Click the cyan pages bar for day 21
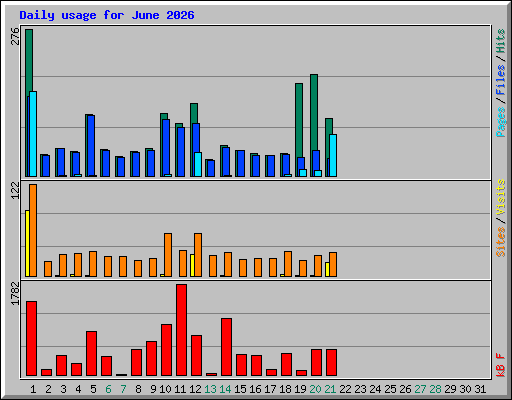Image resolution: width=512 pixels, height=400 pixels. 333,155
